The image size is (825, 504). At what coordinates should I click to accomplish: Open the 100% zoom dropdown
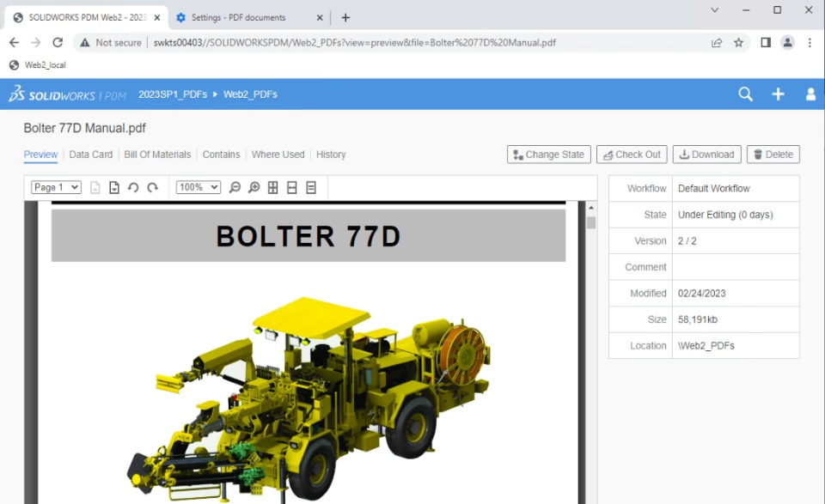point(199,187)
